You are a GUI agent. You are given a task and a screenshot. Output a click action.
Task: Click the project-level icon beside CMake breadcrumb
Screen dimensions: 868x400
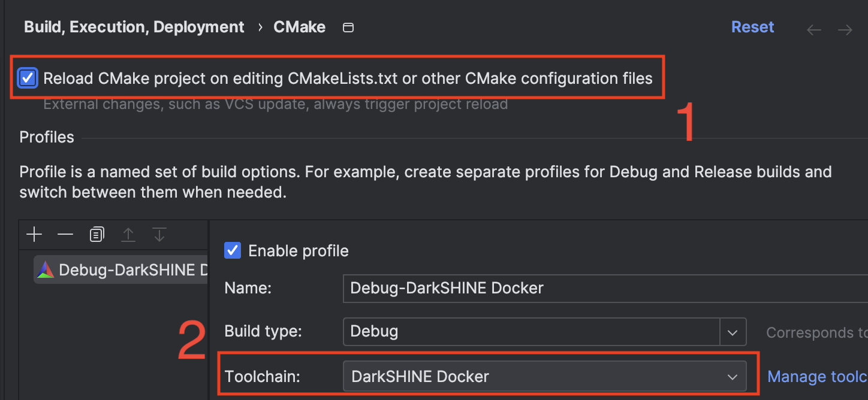[348, 28]
